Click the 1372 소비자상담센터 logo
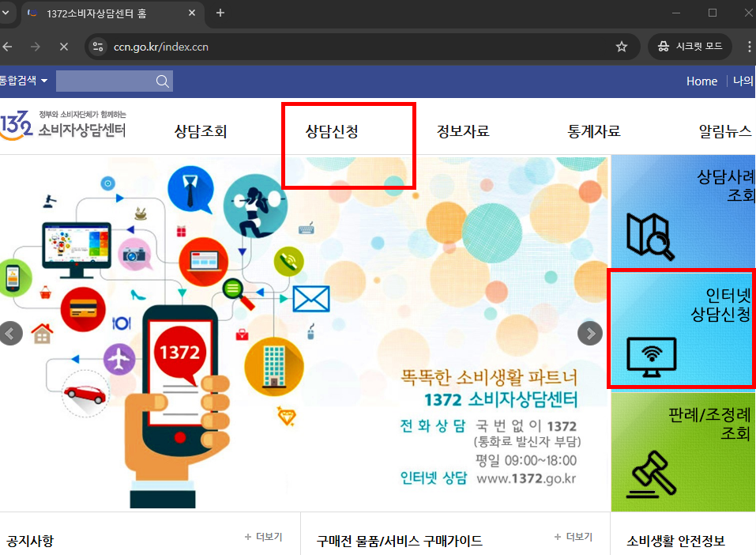 coord(63,126)
